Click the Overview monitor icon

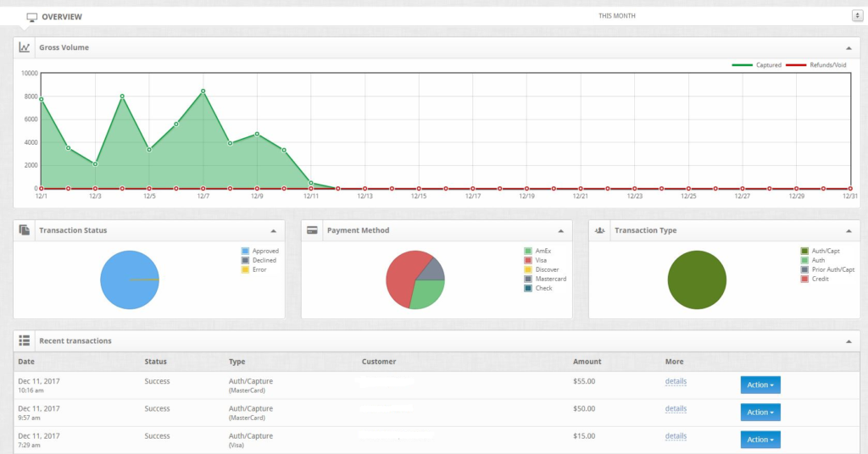(31, 17)
